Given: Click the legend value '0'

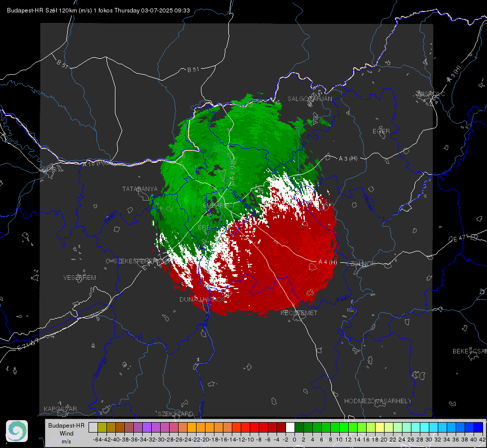Looking at the screenshot, I should [x=294, y=440].
